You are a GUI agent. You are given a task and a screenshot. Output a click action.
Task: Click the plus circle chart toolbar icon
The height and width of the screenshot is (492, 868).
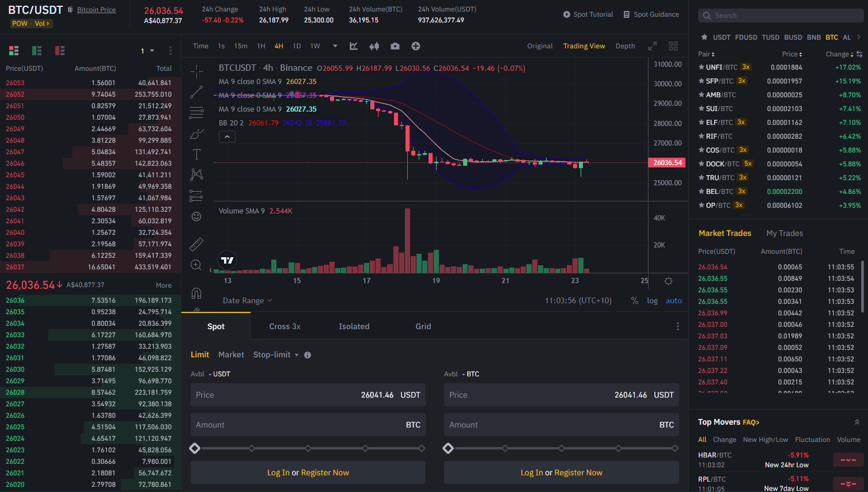pos(416,46)
